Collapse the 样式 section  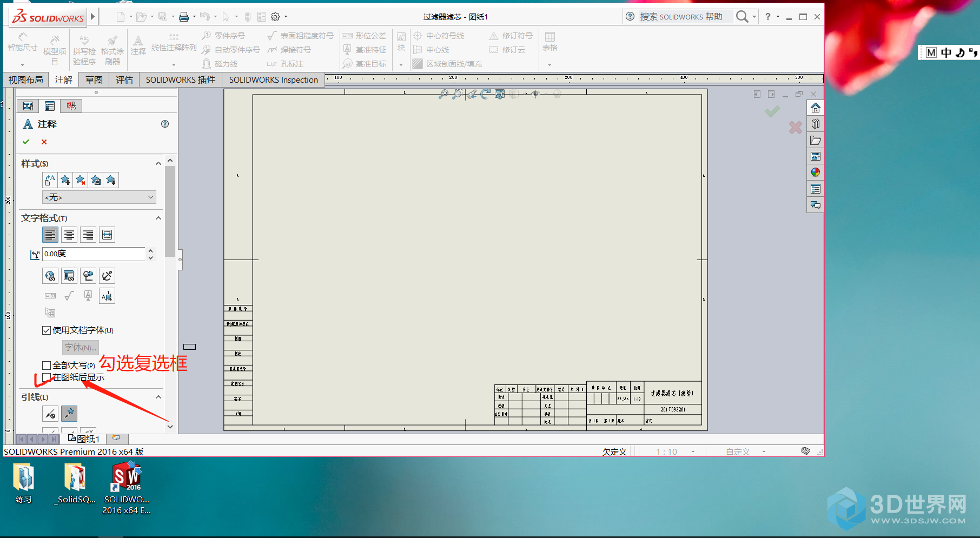158,163
